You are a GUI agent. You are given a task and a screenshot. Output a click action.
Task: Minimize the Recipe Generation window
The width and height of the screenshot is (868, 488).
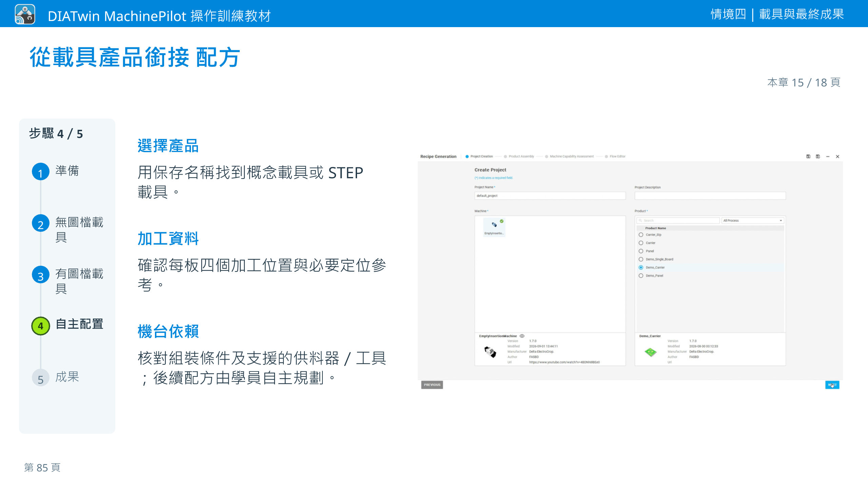(828, 157)
